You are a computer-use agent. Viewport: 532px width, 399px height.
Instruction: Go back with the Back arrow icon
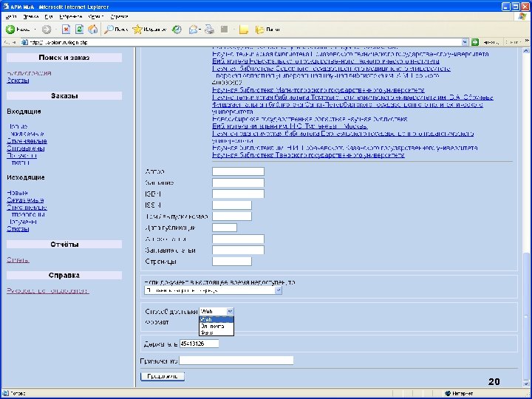10,30
